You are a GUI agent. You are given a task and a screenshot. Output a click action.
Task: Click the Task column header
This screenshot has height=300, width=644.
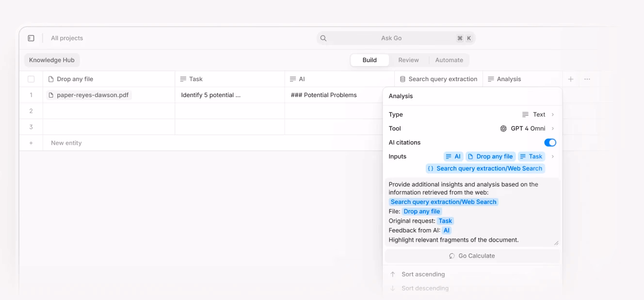tap(230, 79)
